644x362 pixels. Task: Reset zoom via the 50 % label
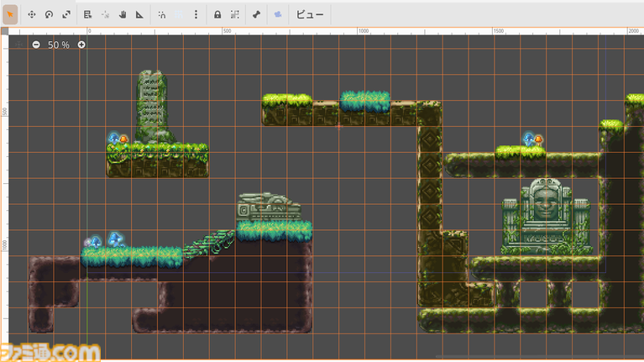click(x=58, y=45)
